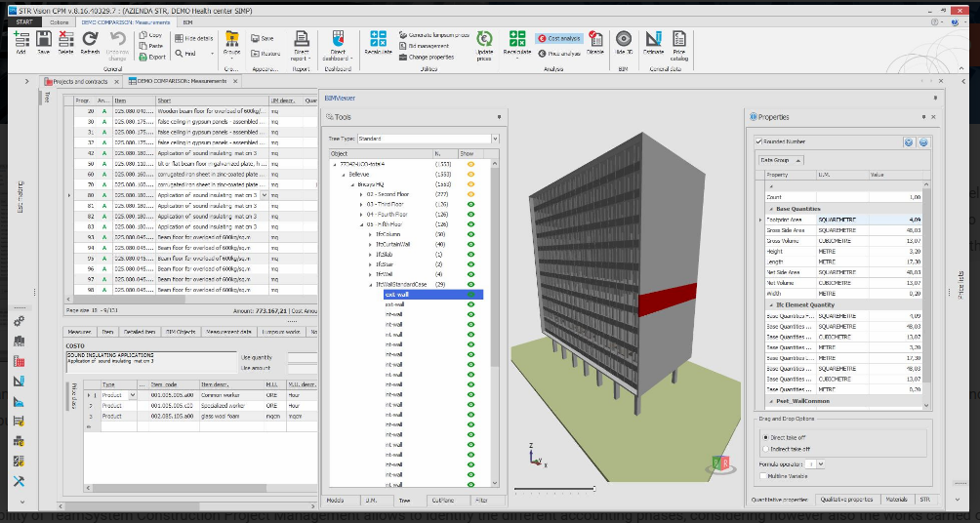Click the Hide 3D icon

[x=623, y=41]
